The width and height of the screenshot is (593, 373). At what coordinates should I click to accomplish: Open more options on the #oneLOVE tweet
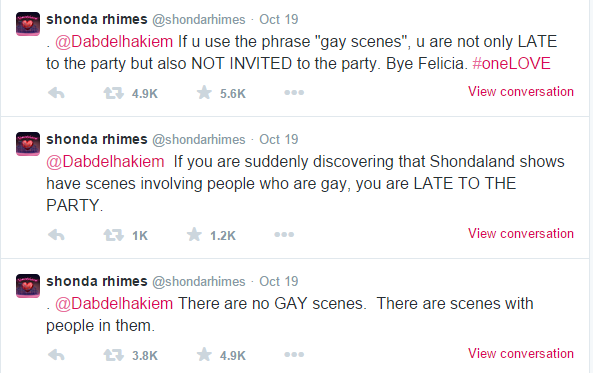[294, 93]
